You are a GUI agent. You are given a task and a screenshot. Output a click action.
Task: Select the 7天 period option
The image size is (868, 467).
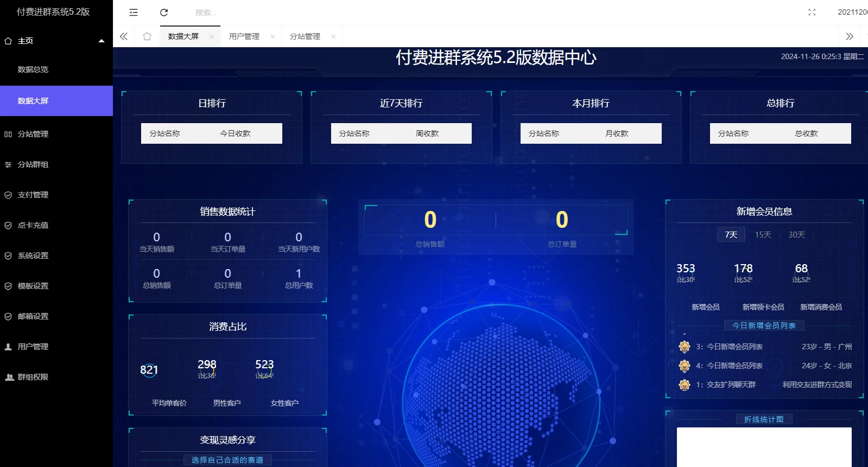(731, 235)
